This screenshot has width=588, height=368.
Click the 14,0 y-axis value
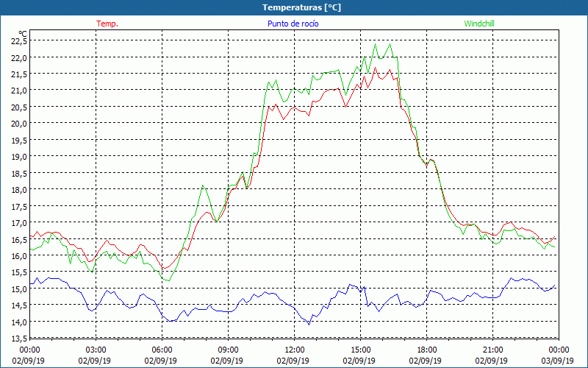click(x=20, y=322)
